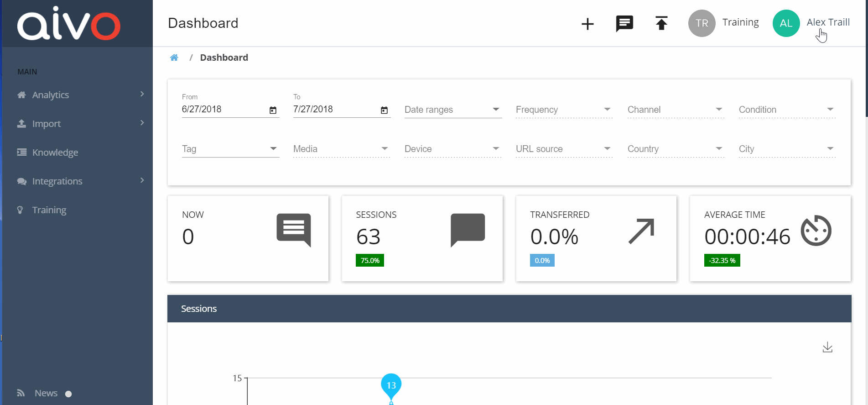Open the Device dropdown
This screenshot has width=868, height=405.
[x=453, y=149]
